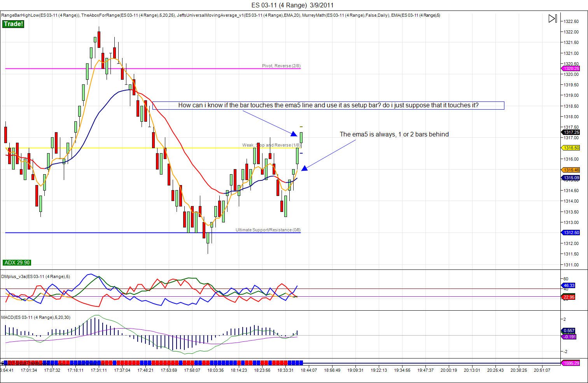Click the navy 1315.09 price marker
The height and width of the screenshot is (383, 588).
tap(570, 178)
